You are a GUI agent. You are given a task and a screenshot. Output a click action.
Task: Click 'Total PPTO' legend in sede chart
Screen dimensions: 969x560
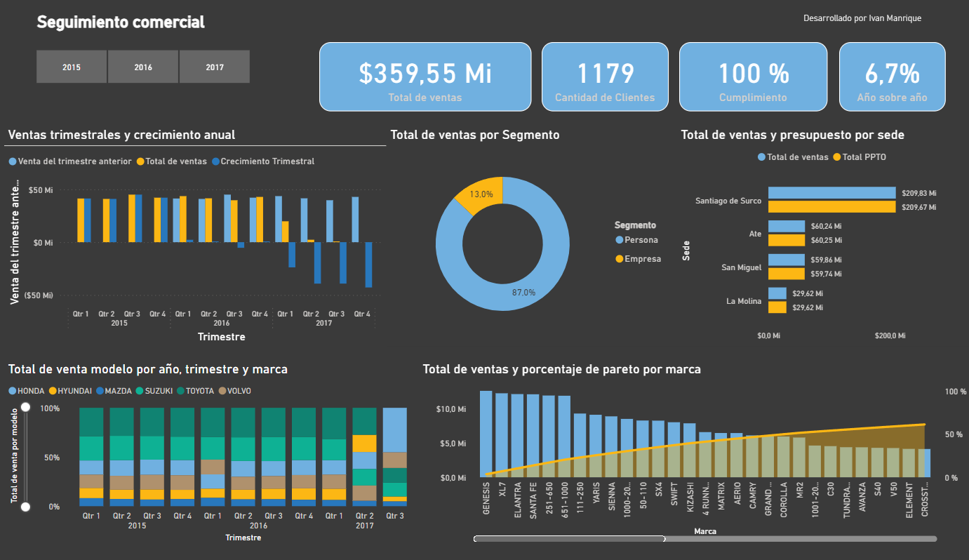click(x=860, y=157)
